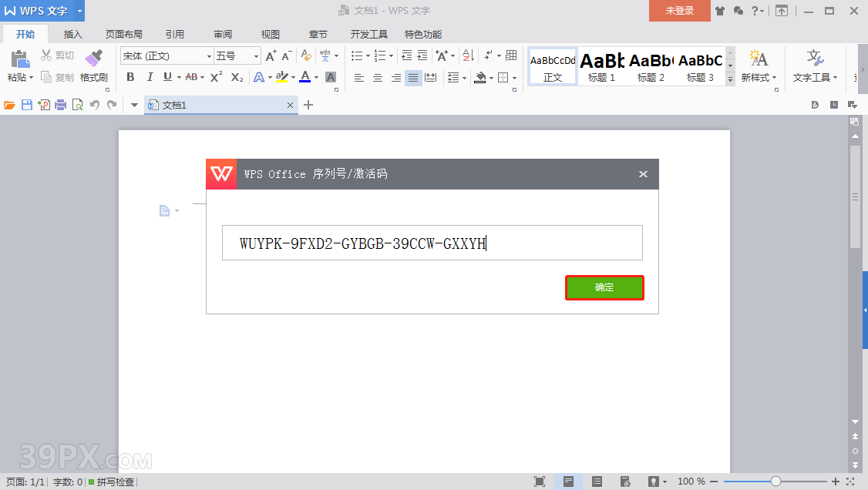Apply subscript formatting
This screenshot has height=490, width=868.
pyautogui.click(x=237, y=77)
